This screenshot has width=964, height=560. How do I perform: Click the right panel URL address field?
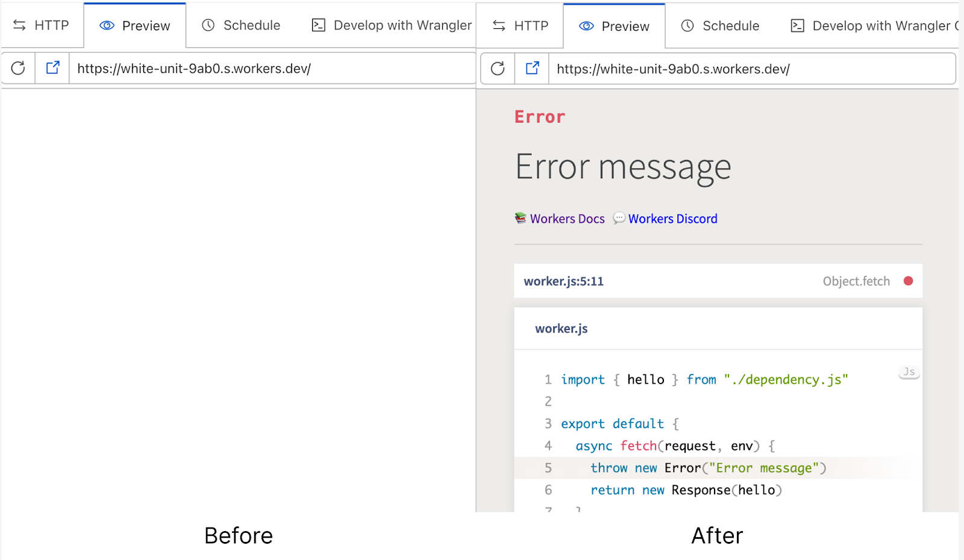[x=750, y=69]
